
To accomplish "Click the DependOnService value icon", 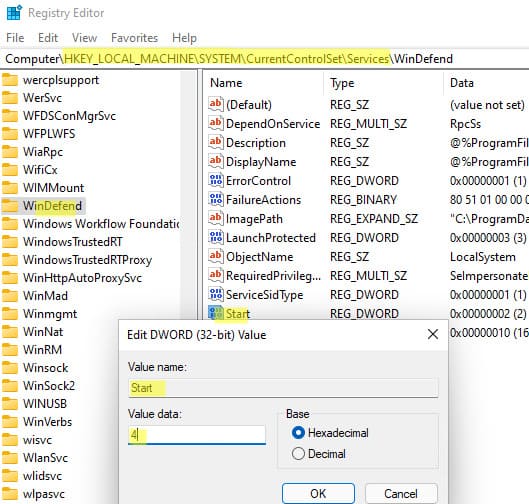I will click(216, 123).
